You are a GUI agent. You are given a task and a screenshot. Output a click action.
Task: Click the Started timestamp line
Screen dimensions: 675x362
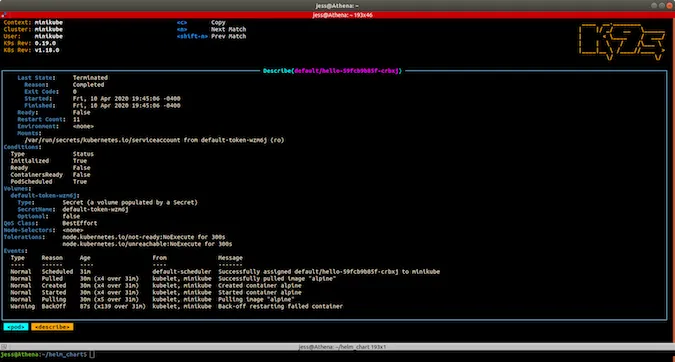click(x=102, y=99)
